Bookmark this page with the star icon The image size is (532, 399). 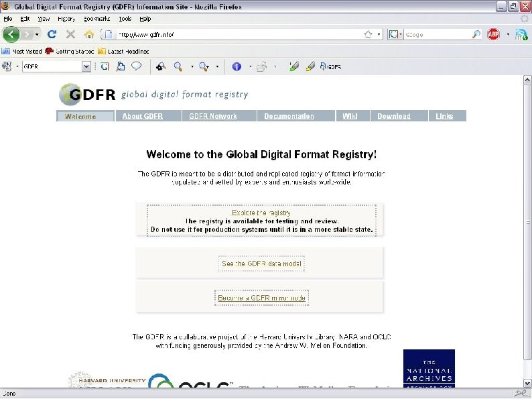368,34
